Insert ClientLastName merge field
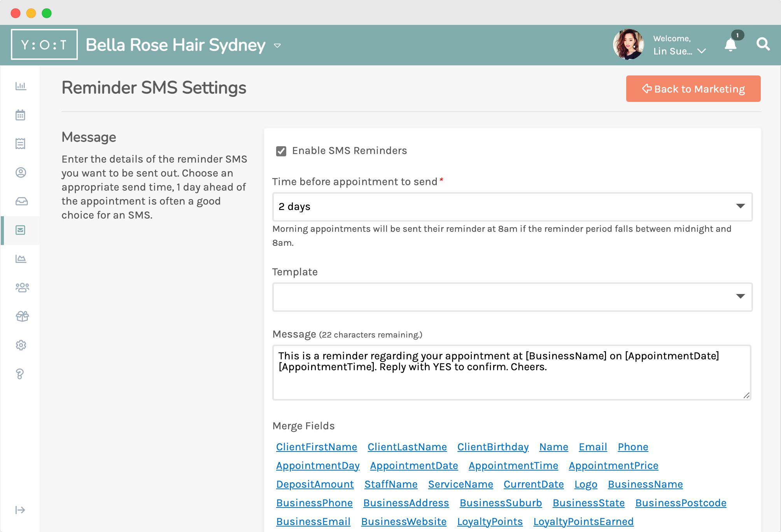Viewport: 781px width, 532px height. 407,447
